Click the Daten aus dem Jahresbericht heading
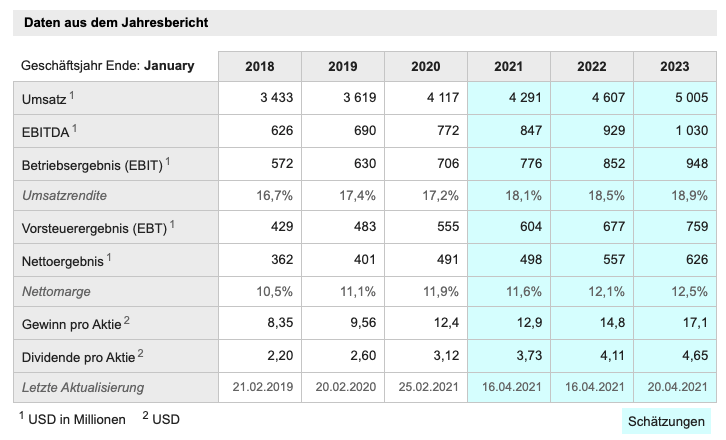726x440 pixels. 116,22
